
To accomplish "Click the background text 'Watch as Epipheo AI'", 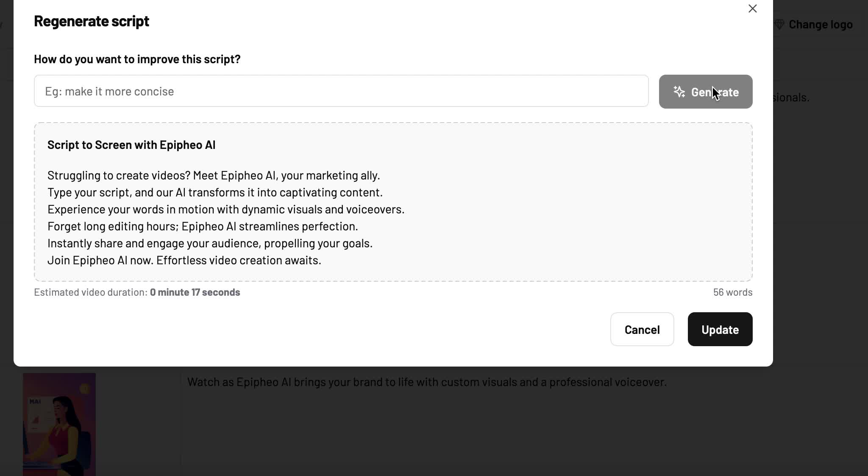I will click(x=427, y=382).
